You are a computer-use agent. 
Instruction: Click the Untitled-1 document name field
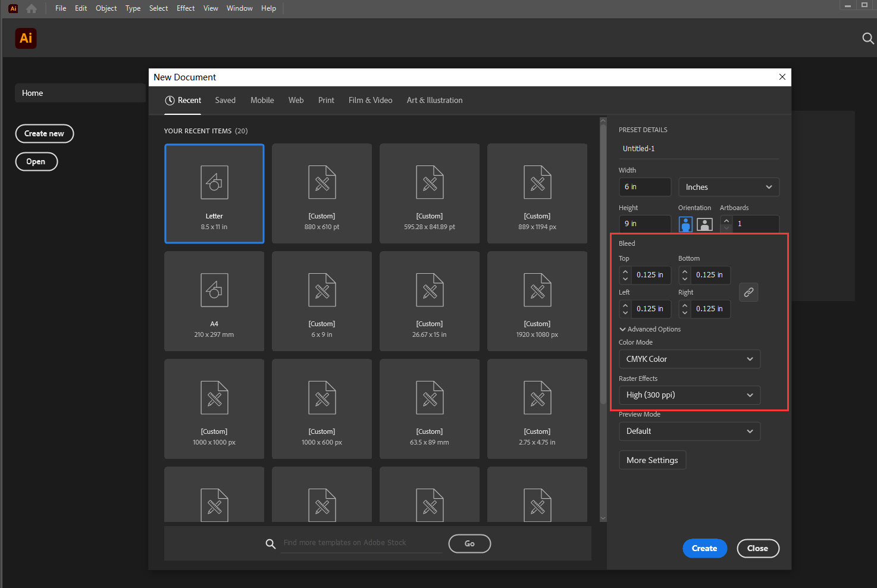(x=699, y=149)
